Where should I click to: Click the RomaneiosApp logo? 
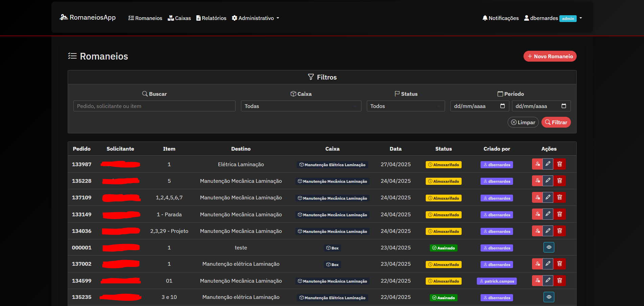tap(88, 18)
